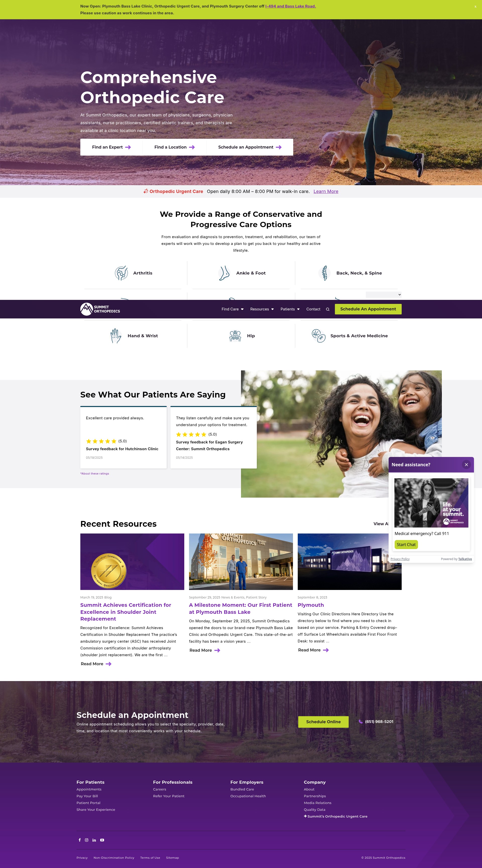Open Sitemap footer link
Viewport: 482px width, 868px height.
(172, 857)
